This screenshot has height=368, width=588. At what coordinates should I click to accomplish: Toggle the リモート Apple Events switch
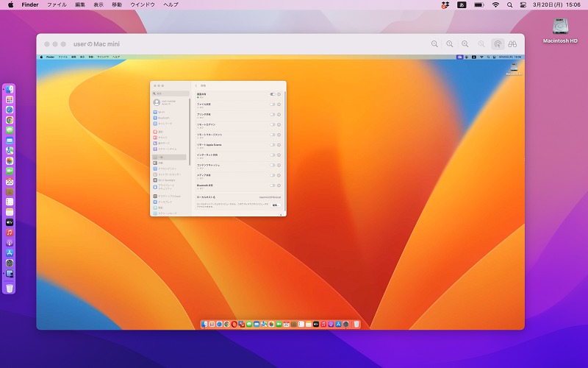pyautogui.click(x=273, y=145)
